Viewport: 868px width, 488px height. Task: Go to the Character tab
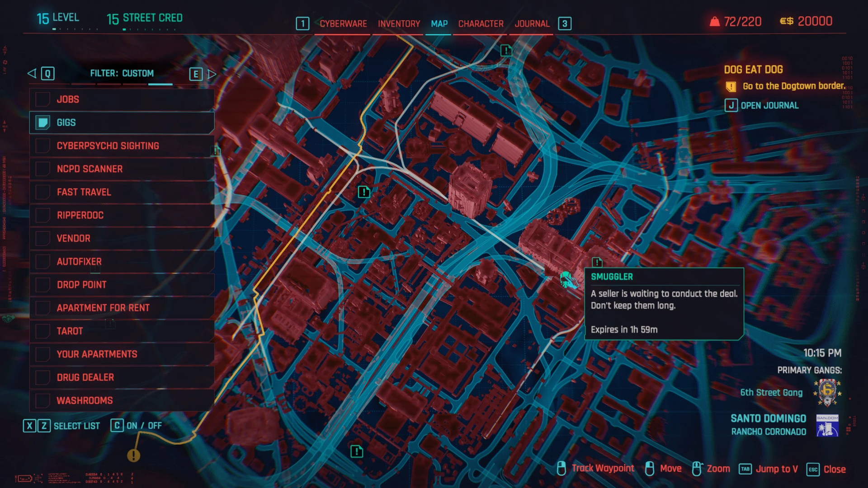point(481,24)
